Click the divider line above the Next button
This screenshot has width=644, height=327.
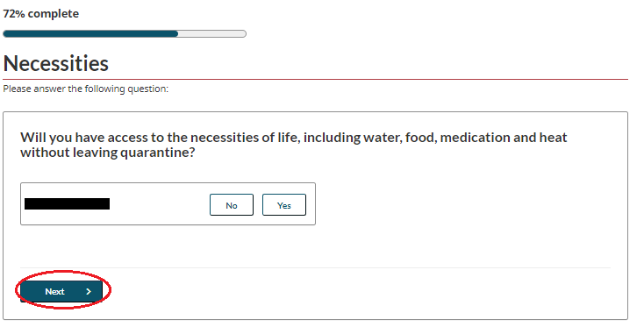[x=316, y=268]
